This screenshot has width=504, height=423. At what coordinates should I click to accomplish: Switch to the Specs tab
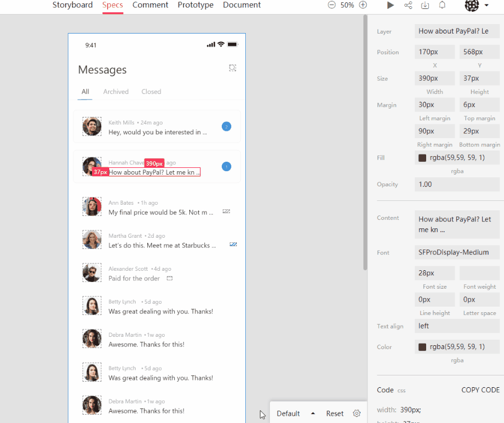click(113, 5)
